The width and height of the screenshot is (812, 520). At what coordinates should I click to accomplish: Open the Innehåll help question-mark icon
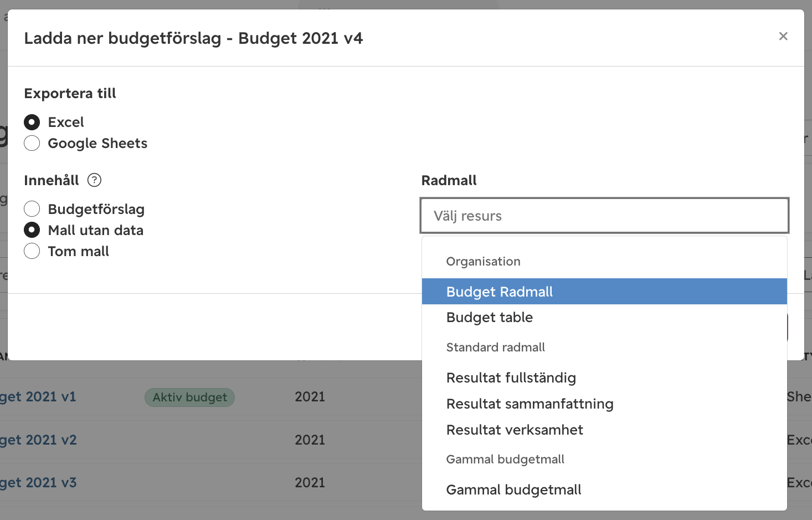(x=95, y=180)
